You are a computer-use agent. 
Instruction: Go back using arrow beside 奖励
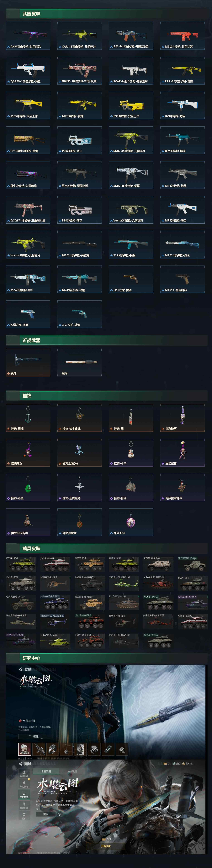coord(20,669)
